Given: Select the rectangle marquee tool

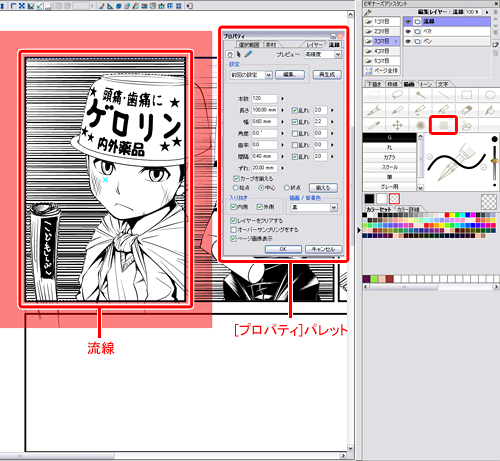Looking at the screenshot, I should tap(374, 95).
